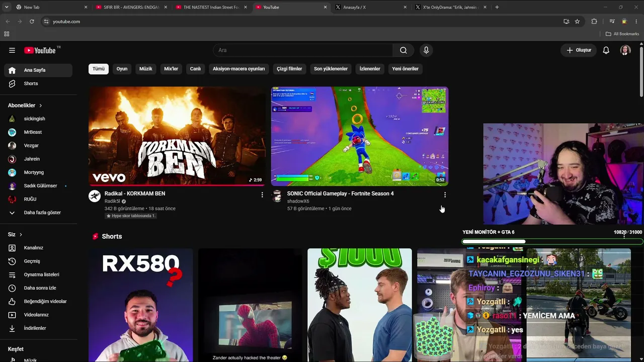This screenshot has height=362, width=644.
Task: Open the shadowX6 channel name link
Action: tap(298, 201)
